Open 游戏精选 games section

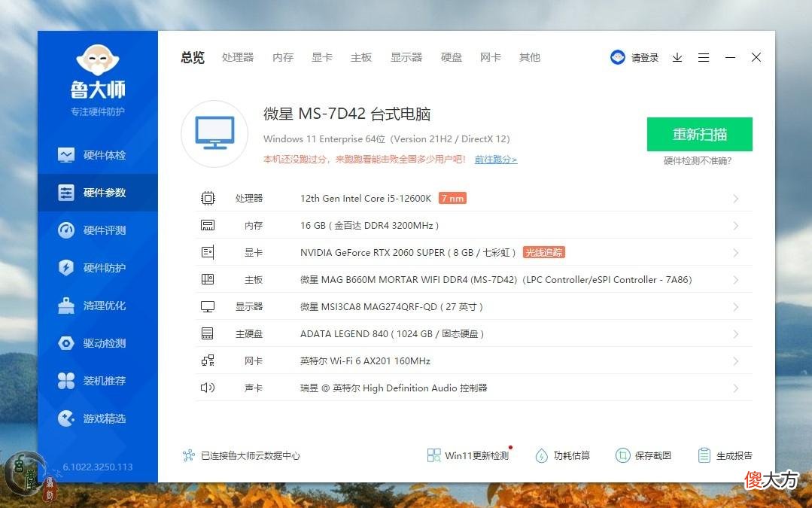click(97, 418)
